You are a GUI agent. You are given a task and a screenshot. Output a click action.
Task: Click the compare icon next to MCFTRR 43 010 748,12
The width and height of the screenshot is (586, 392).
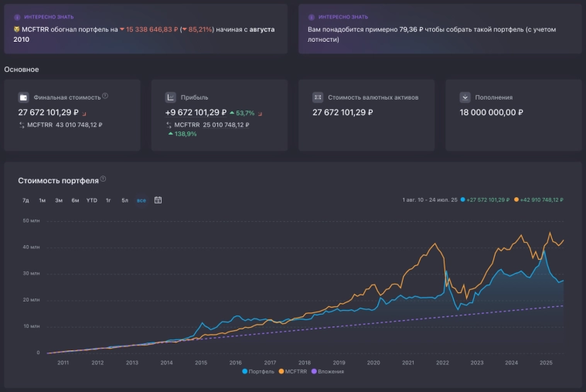tap(22, 124)
